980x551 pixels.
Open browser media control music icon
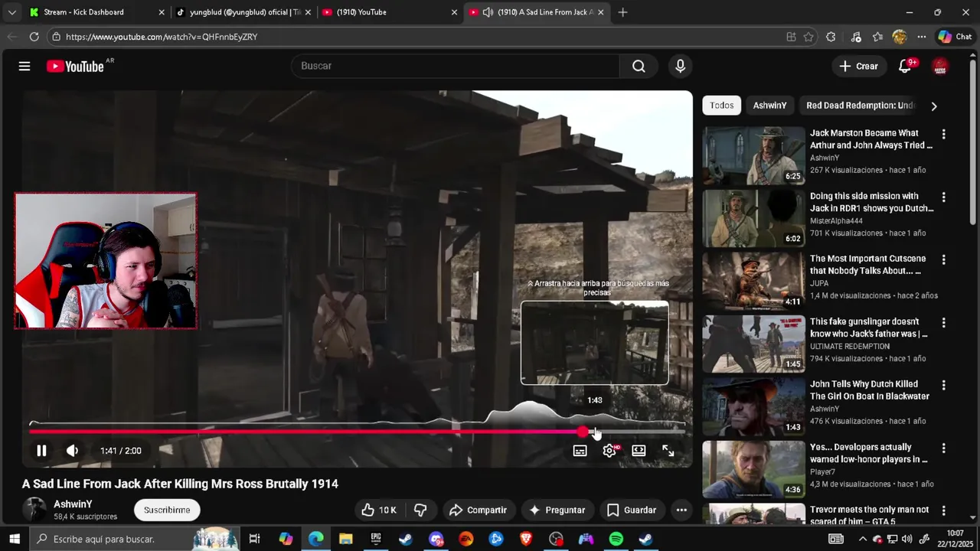[x=856, y=37]
